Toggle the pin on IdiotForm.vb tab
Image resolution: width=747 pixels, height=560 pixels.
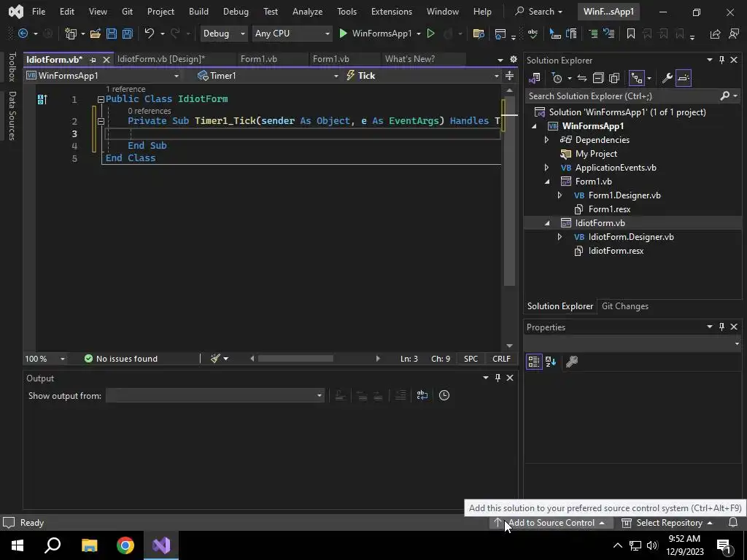93,60
